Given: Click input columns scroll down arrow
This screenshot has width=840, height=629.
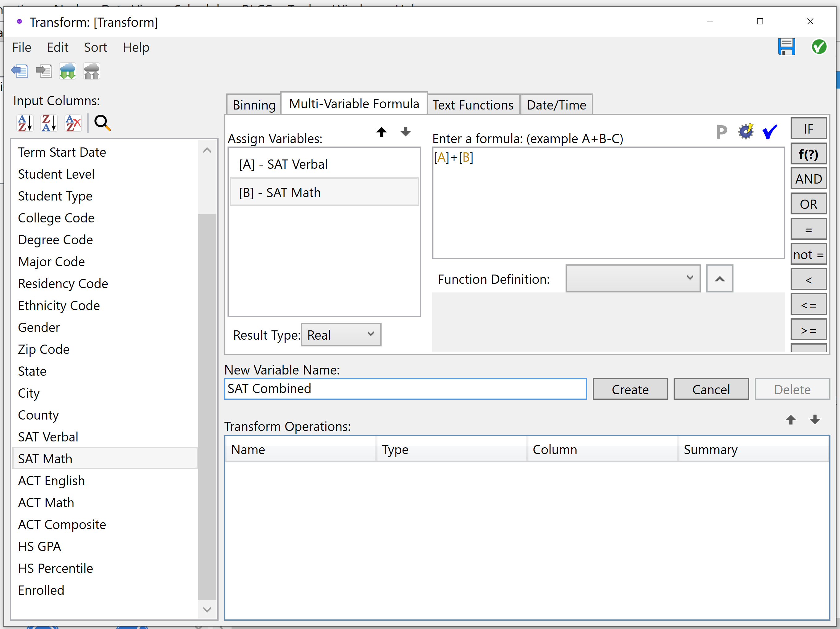Looking at the screenshot, I should click(x=207, y=609).
